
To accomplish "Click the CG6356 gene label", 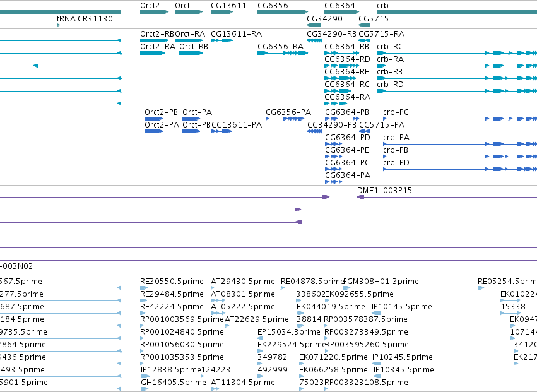I will 273,6.
